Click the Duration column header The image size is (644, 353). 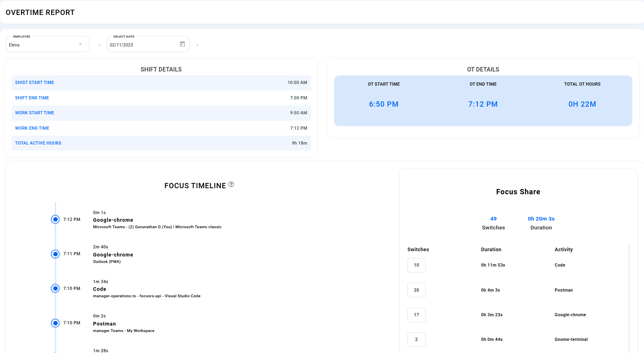tap(491, 250)
